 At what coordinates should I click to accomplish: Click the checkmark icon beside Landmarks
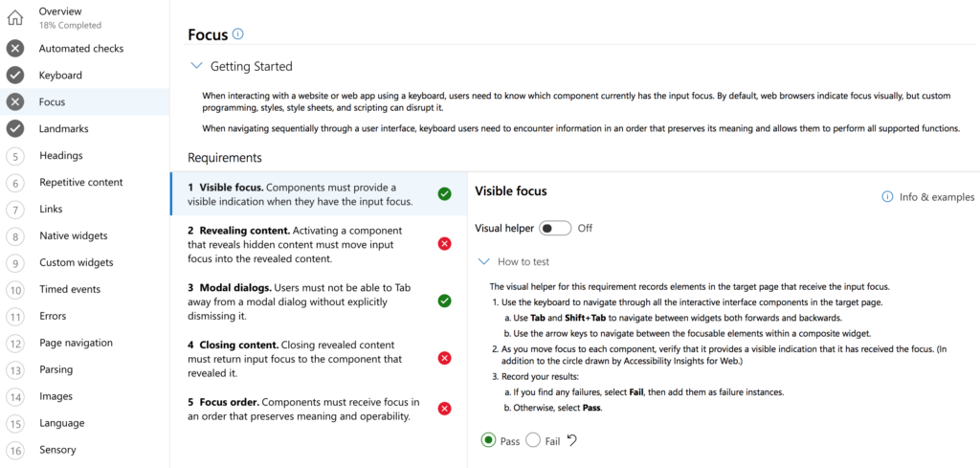[x=15, y=128]
